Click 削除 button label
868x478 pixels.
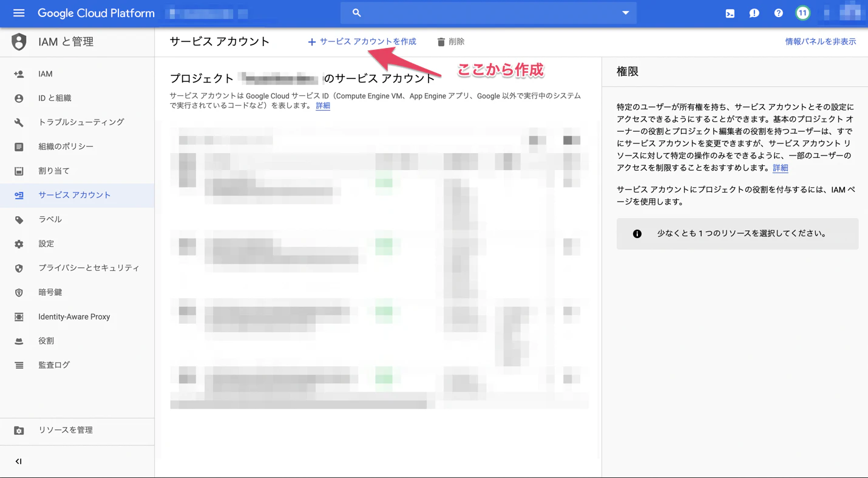pos(456,42)
